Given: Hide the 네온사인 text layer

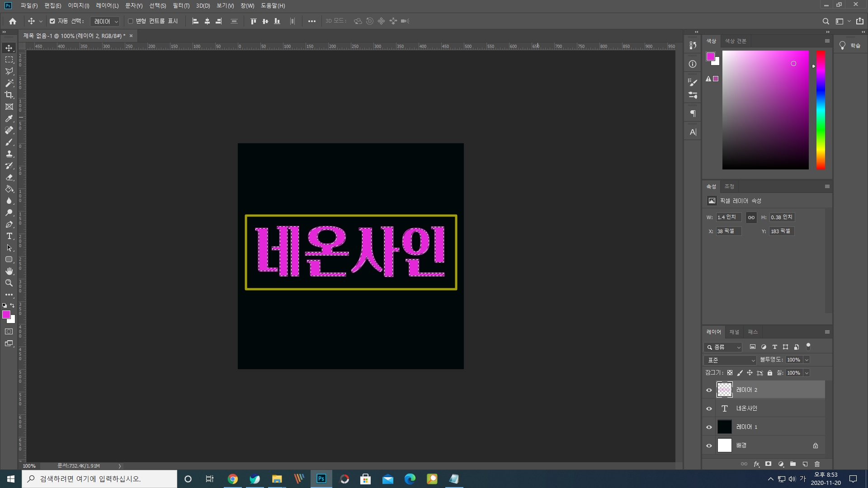Looking at the screenshot, I should coord(709,408).
